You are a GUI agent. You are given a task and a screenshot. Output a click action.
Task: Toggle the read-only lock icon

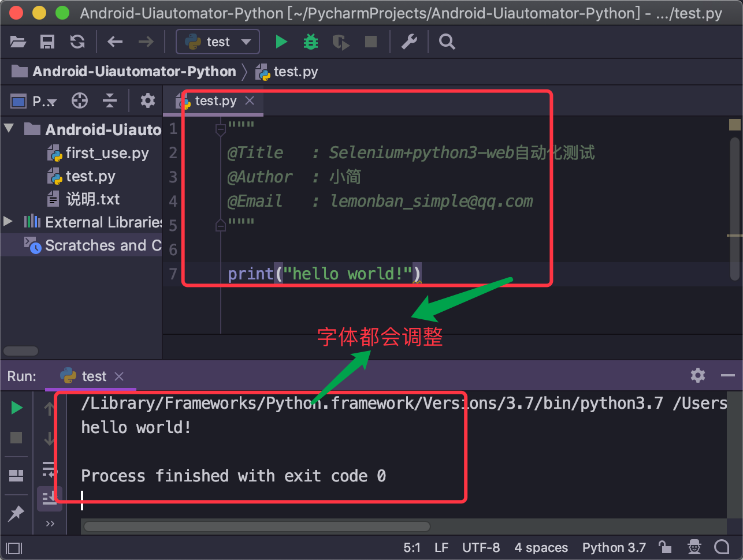pyautogui.click(x=665, y=547)
